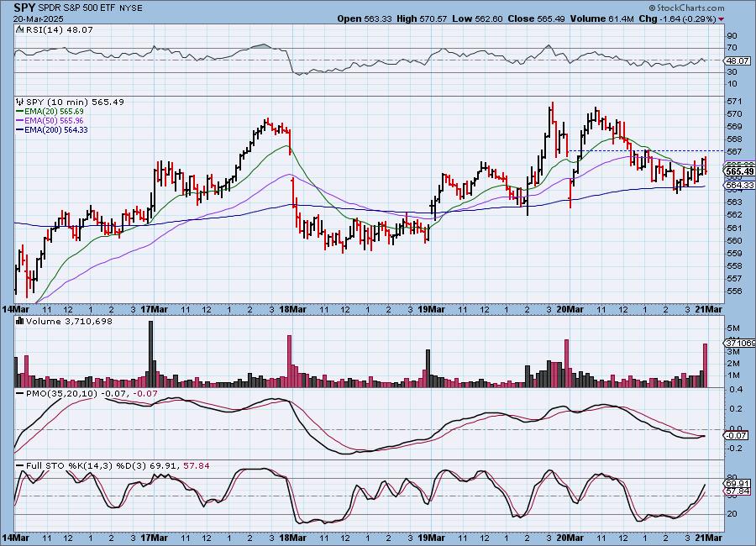756x546 pixels.
Task: Click the bold 565.49 last price tag
Action: (739, 171)
